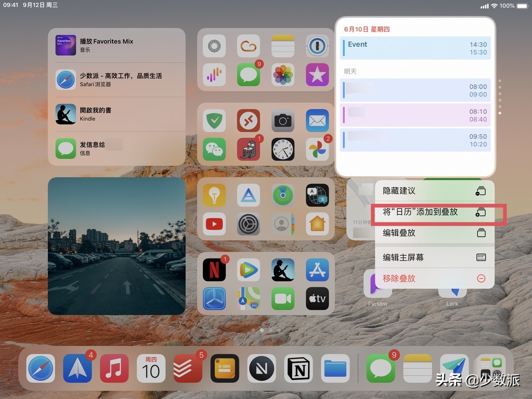Open the purple star iTunes Store icon
The width and height of the screenshot is (532, 399).
point(317,75)
